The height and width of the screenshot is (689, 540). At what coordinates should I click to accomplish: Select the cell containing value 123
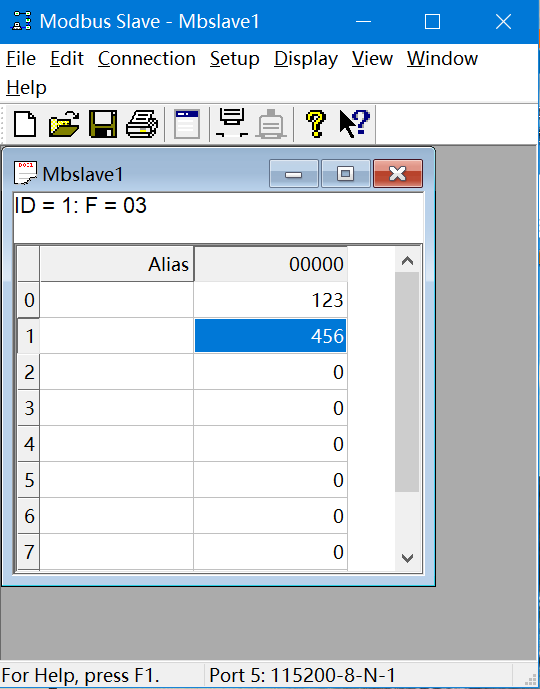(x=270, y=300)
